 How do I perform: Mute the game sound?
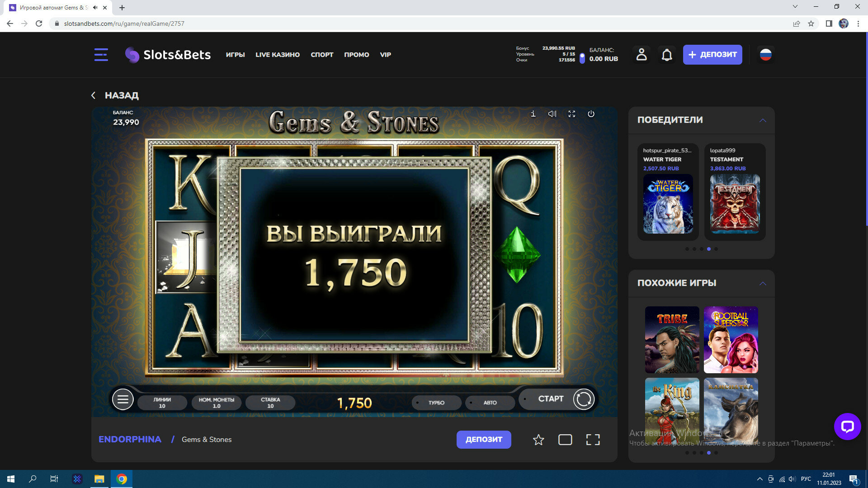pos(552,114)
